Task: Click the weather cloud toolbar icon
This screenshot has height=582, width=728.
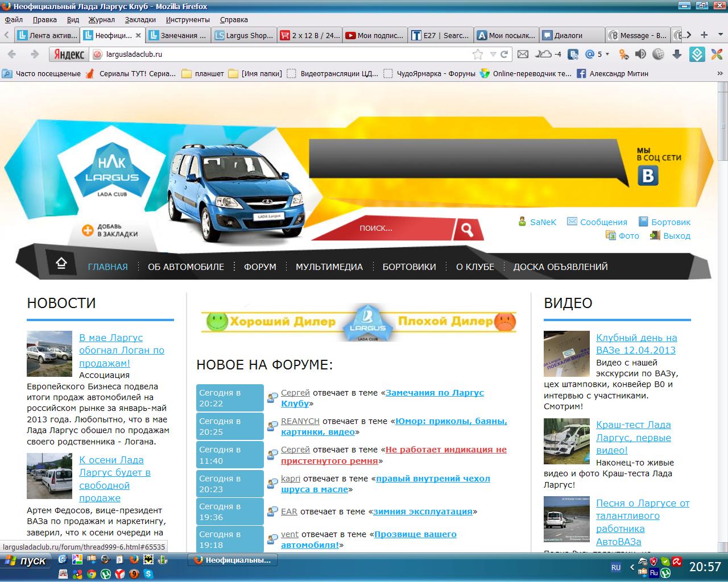Action: point(544,55)
